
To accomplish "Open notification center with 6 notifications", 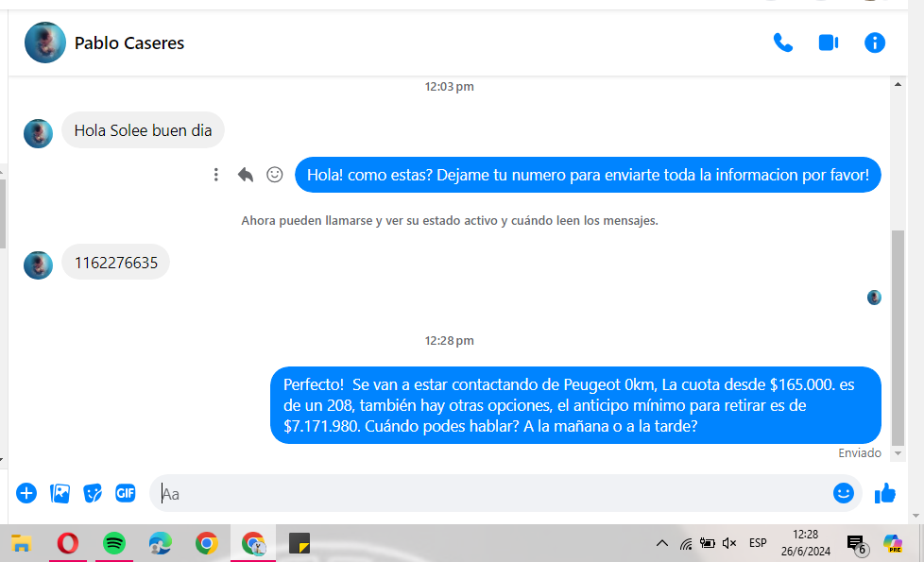I will coord(856,544).
